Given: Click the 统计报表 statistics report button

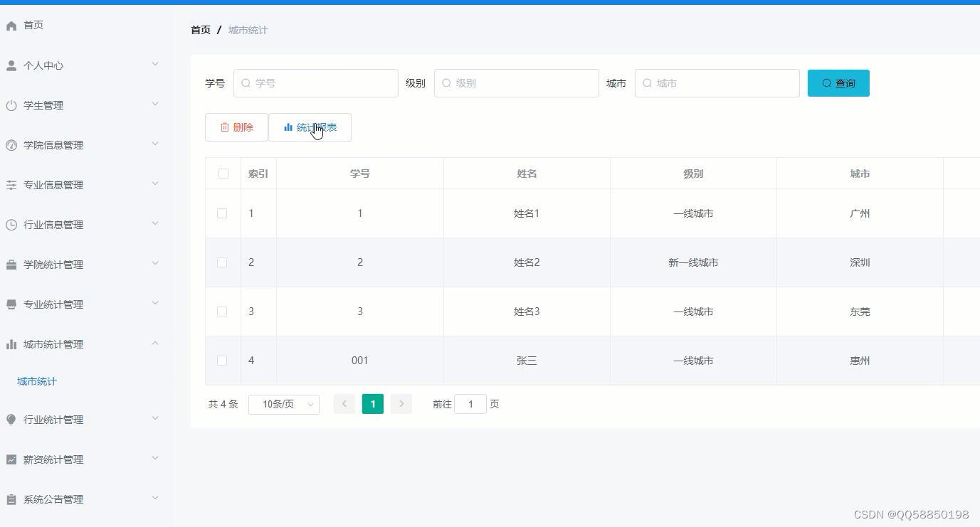Looking at the screenshot, I should 311,127.
